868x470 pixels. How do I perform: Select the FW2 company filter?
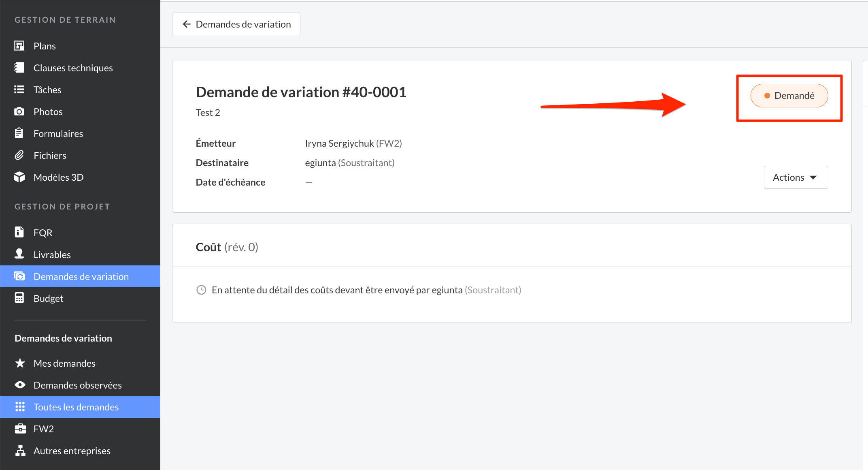tap(44, 429)
